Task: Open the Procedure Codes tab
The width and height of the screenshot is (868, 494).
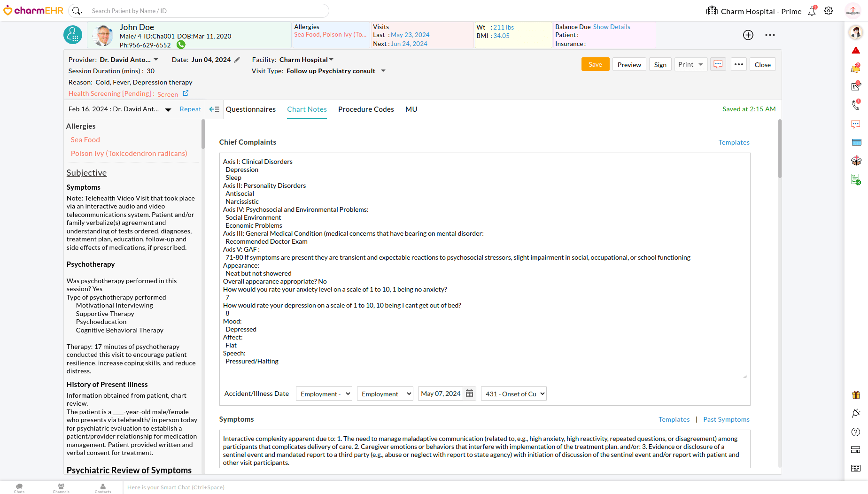Action: [x=366, y=109]
